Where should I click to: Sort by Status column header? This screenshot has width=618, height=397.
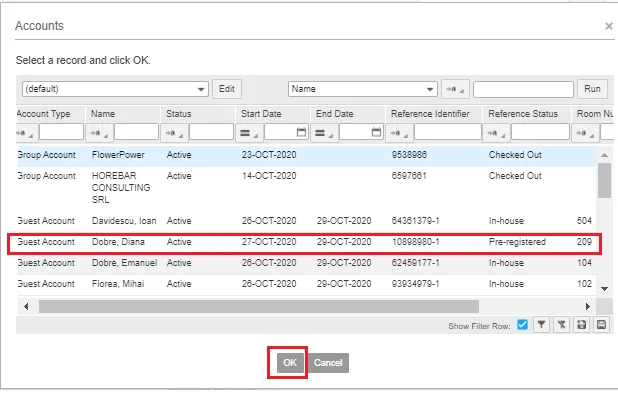pyautogui.click(x=179, y=114)
